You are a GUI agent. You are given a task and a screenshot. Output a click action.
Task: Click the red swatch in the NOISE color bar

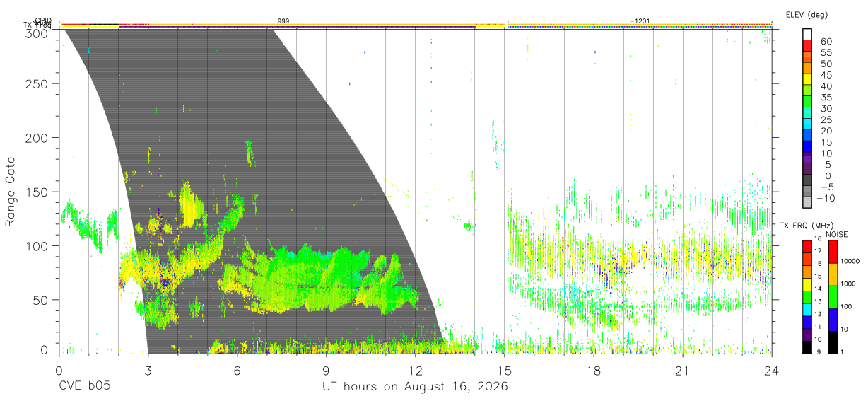pyautogui.click(x=833, y=252)
